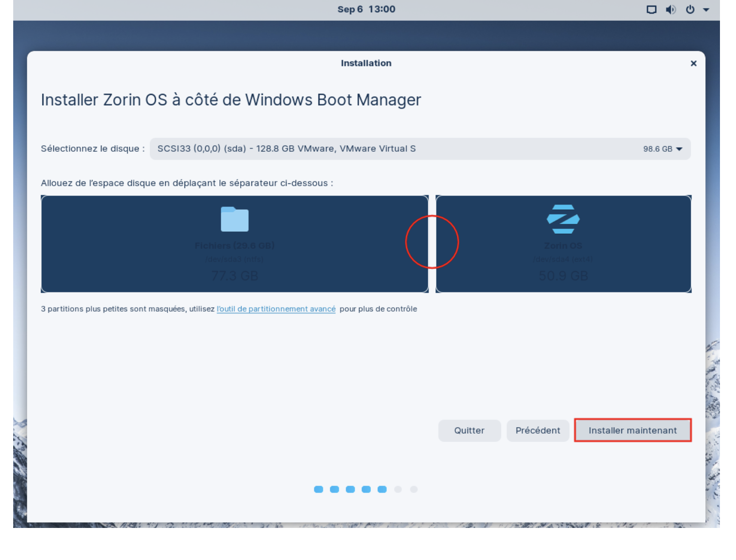Click the '98.6 GB' value in disk selector
The width and height of the screenshot is (736, 560).
coord(658,149)
